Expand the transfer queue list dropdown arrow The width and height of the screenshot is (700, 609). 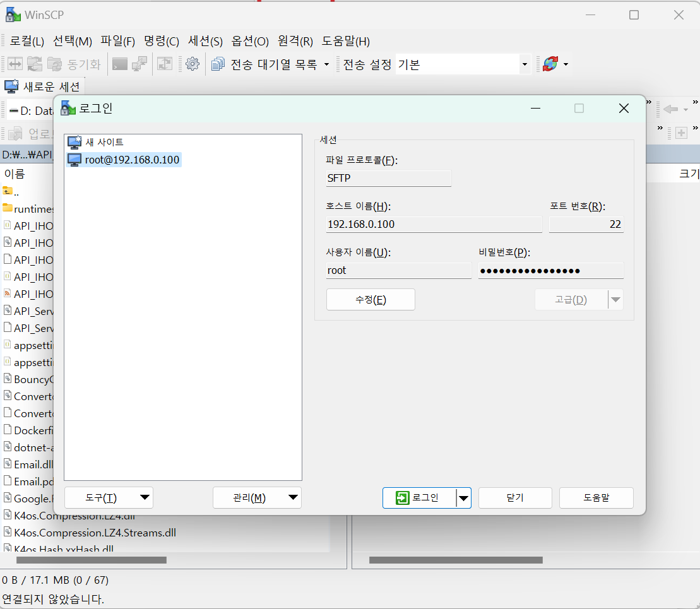tap(326, 64)
